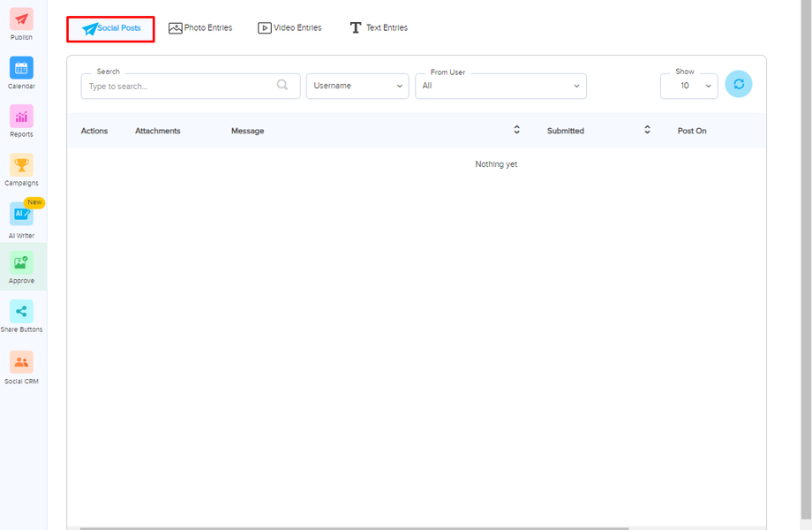Open the Share Buttons sidebar icon
This screenshot has width=812, height=530.
21,311
